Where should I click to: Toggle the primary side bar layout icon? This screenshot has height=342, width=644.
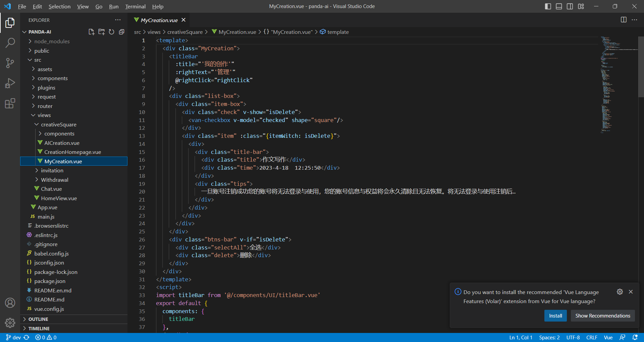[548, 6]
